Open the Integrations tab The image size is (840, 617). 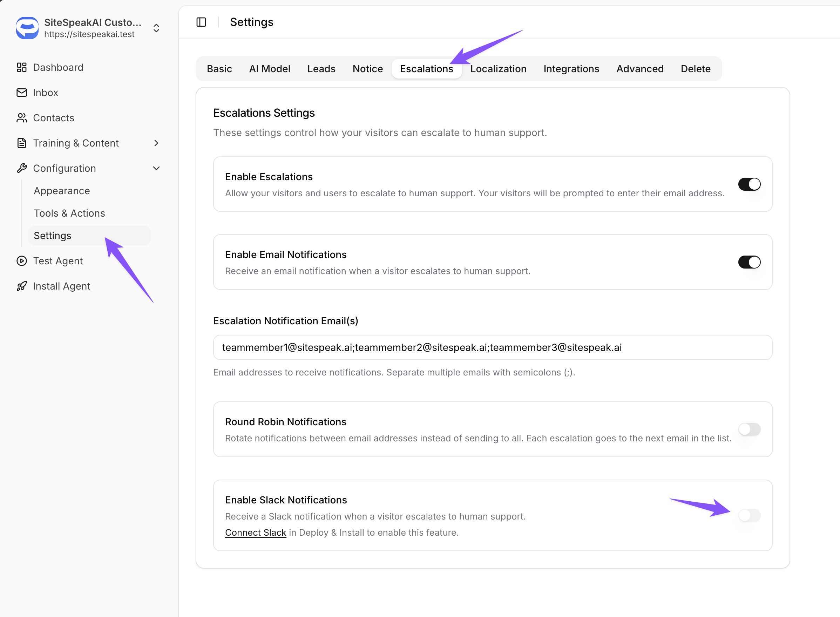click(x=571, y=69)
